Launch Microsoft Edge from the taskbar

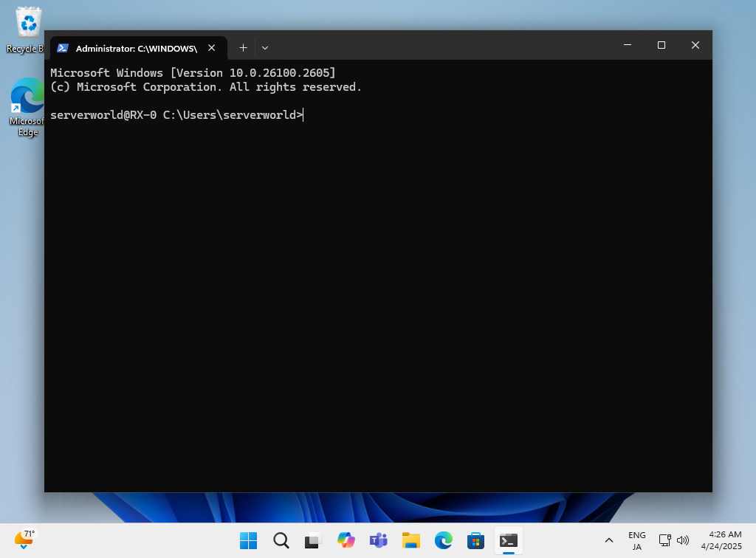[x=444, y=540]
